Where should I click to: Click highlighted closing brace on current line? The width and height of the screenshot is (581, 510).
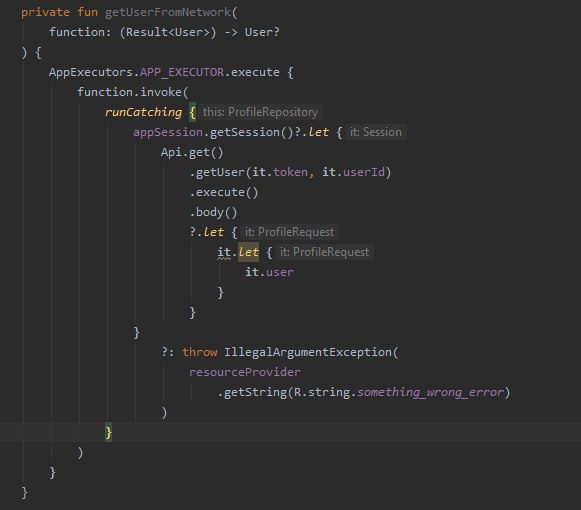click(x=109, y=432)
